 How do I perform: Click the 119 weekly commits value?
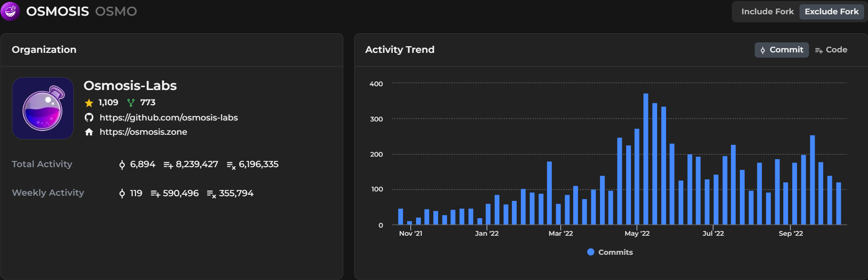pyautogui.click(x=136, y=193)
